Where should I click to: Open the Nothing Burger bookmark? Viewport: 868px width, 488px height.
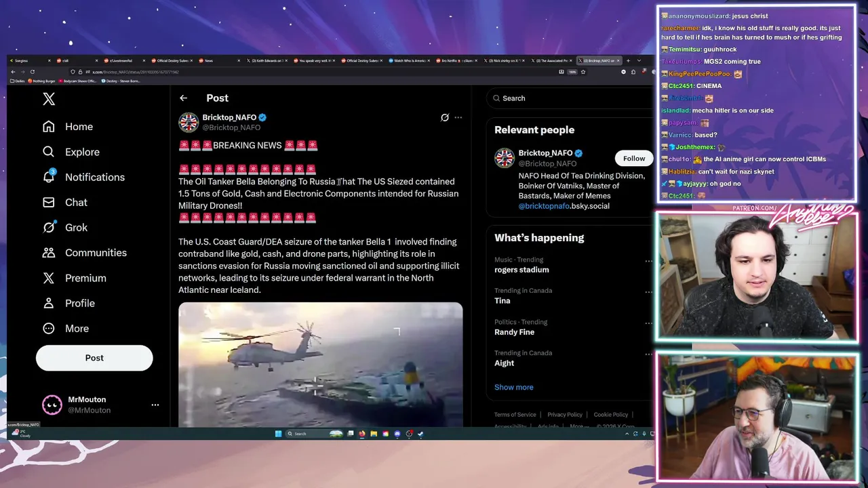42,81
